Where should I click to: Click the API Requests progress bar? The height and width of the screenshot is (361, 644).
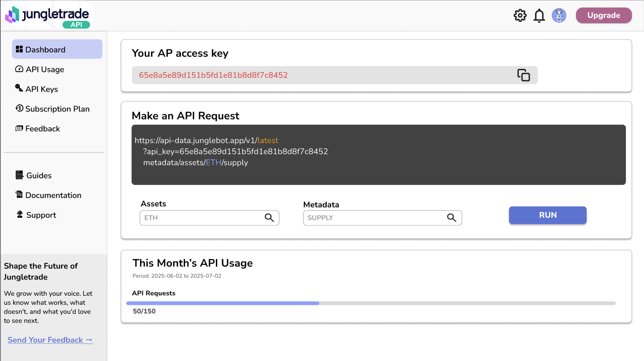[x=371, y=303]
